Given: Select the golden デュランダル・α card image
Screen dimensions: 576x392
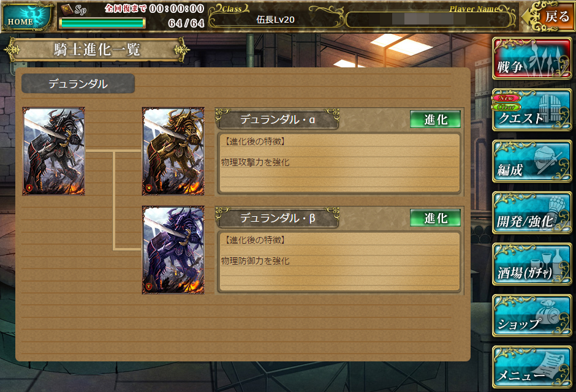Looking at the screenshot, I should [x=173, y=151].
